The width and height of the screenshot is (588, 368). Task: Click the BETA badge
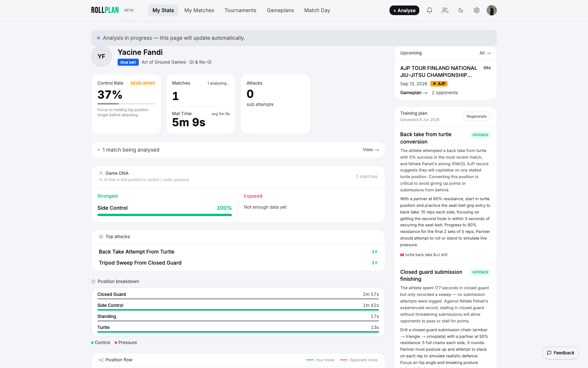tap(129, 10)
